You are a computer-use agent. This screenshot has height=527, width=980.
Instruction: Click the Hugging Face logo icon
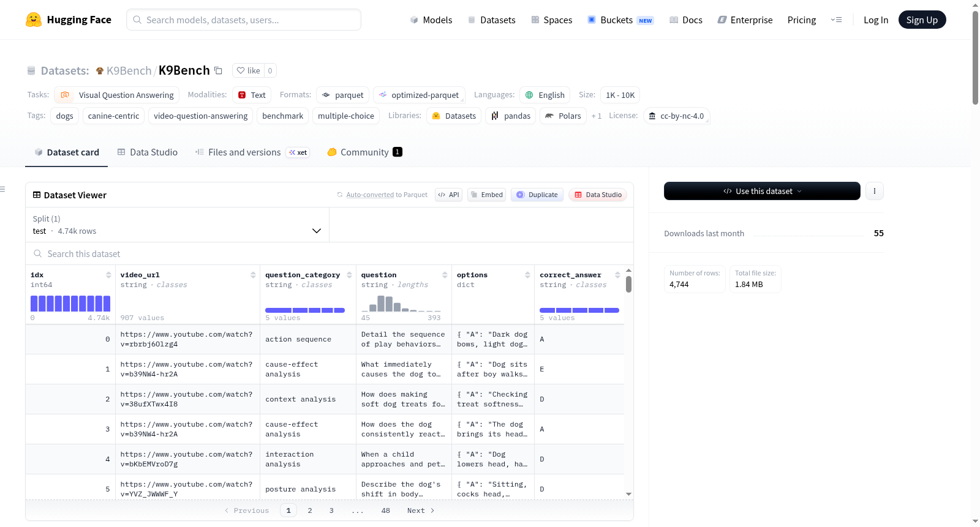coord(34,20)
